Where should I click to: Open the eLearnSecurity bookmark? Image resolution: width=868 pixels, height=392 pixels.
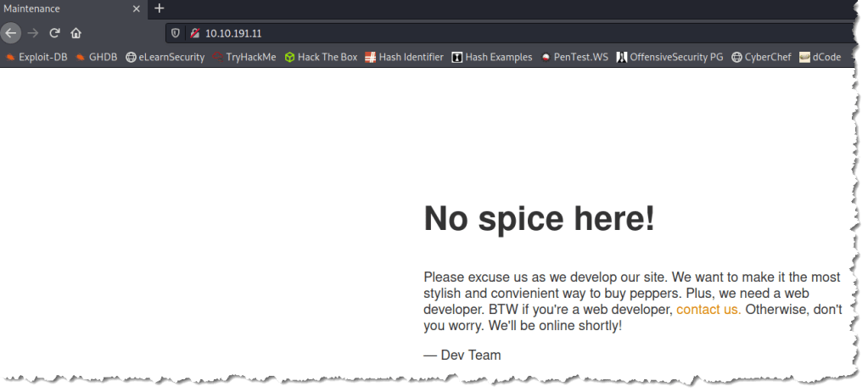pyautogui.click(x=165, y=58)
